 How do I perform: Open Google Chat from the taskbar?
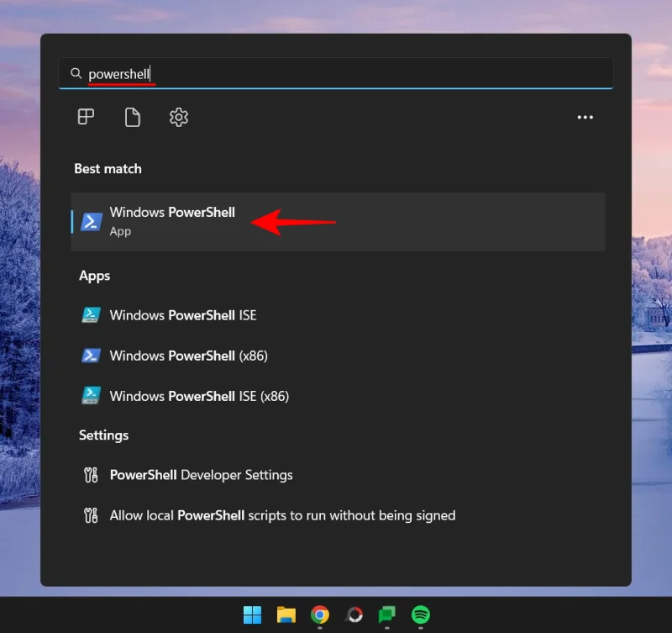point(386,615)
